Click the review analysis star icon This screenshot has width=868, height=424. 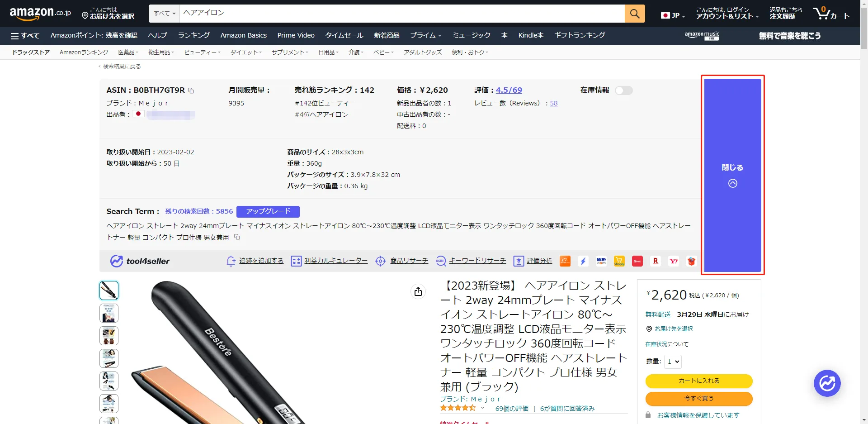point(519,261)
